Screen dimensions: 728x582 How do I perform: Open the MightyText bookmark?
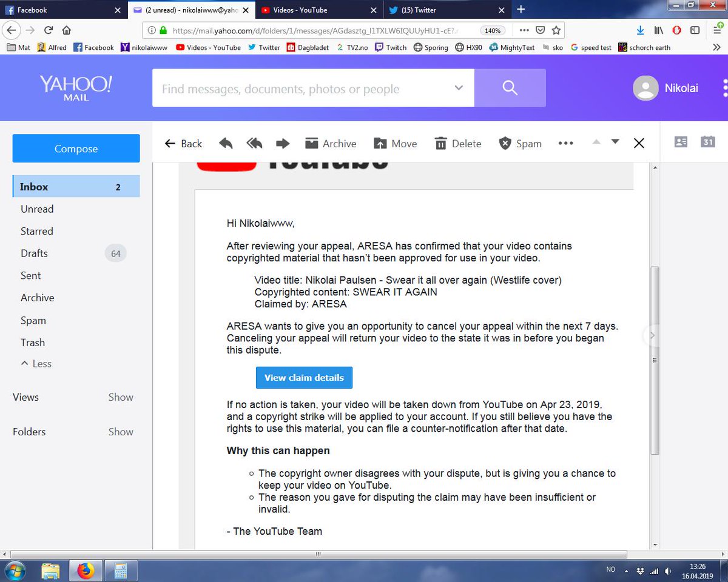pyautogui.click(x=512, y=47)
